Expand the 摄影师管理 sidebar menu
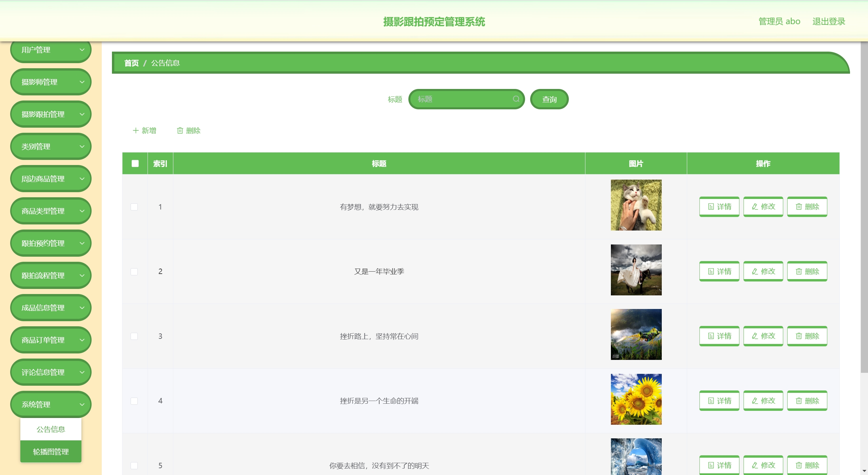 pyautogui.click(x=51, y=82)
